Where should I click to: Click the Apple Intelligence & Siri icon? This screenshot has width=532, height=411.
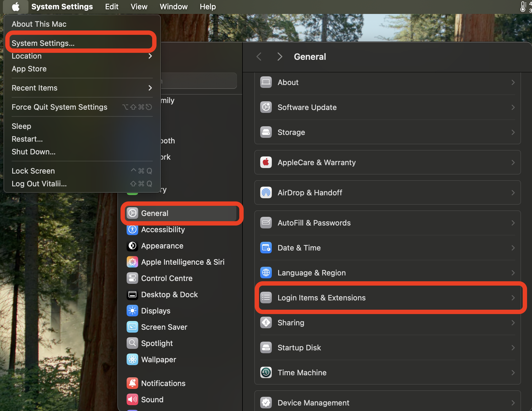(132, 262)
